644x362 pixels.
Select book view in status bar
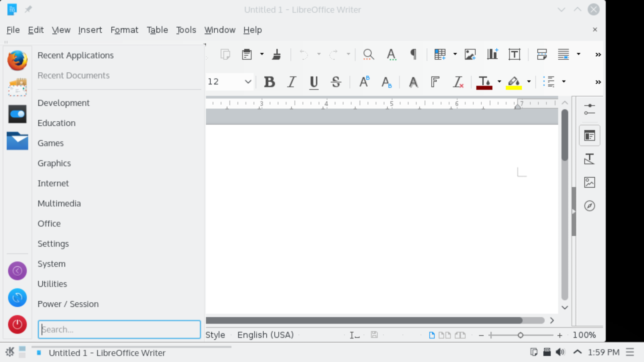point(460,335)
